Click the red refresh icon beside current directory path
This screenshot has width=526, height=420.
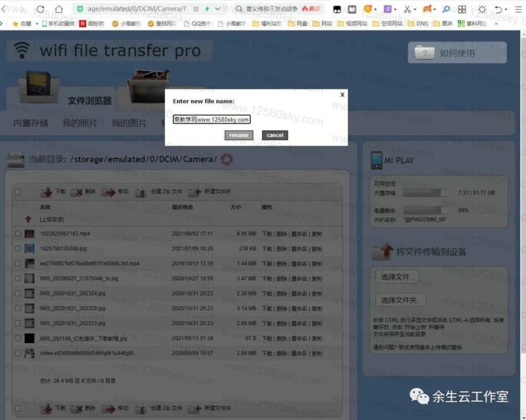[x=227, y=160]
